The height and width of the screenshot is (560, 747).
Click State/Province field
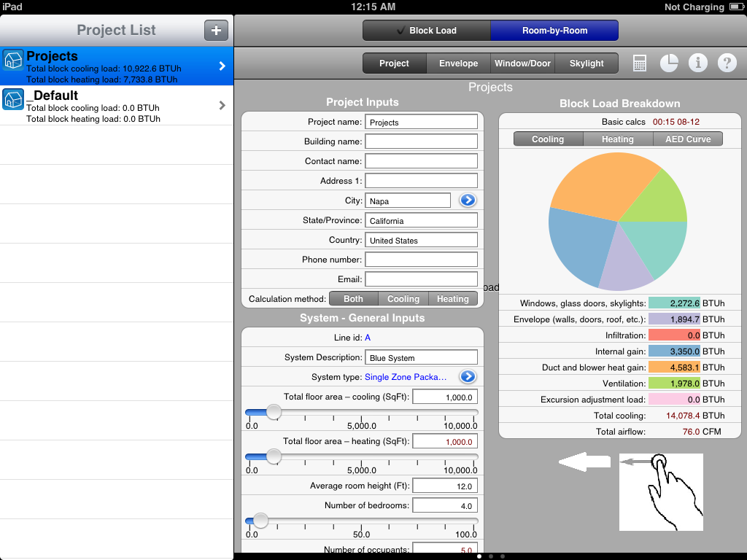[421, 220]
